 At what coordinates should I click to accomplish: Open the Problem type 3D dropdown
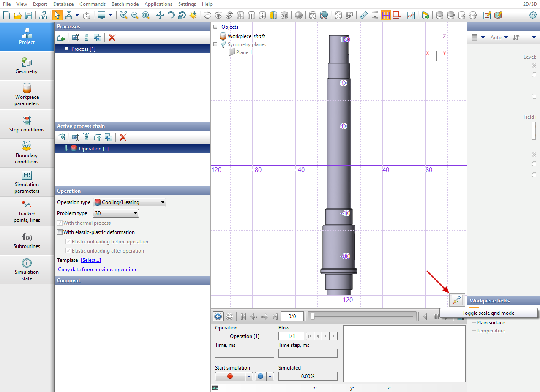pyautogui.click(x=116, y=213)
